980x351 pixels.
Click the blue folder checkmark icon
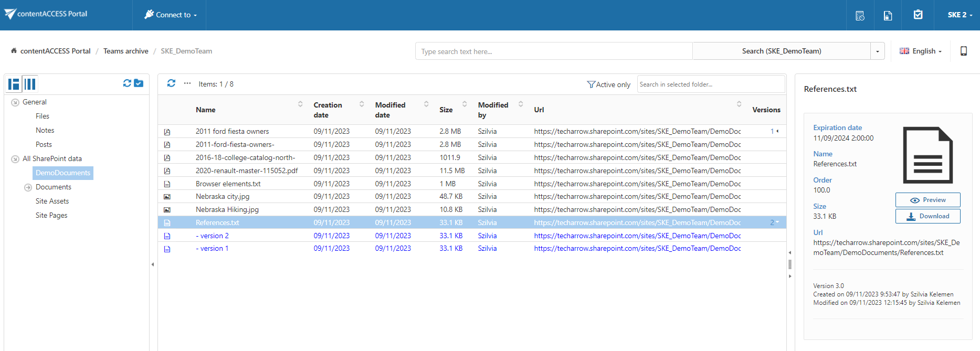pyautogui.click(x=139, y=83)
